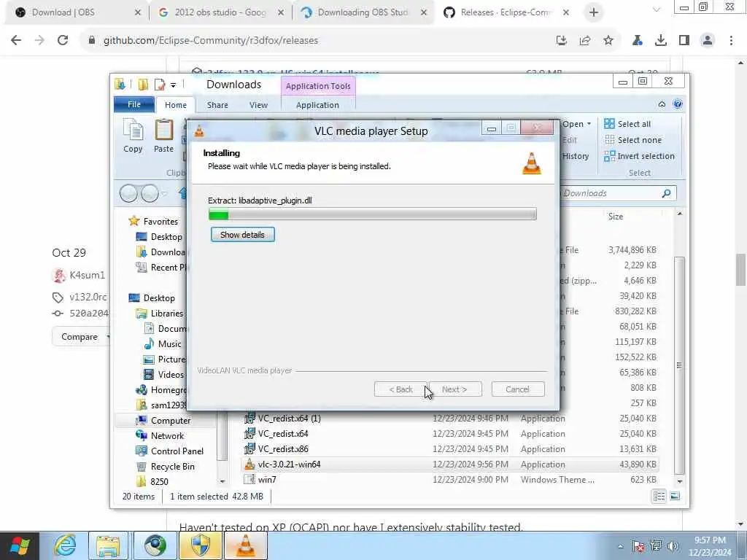Click the volume speaker tray icon

673,546
